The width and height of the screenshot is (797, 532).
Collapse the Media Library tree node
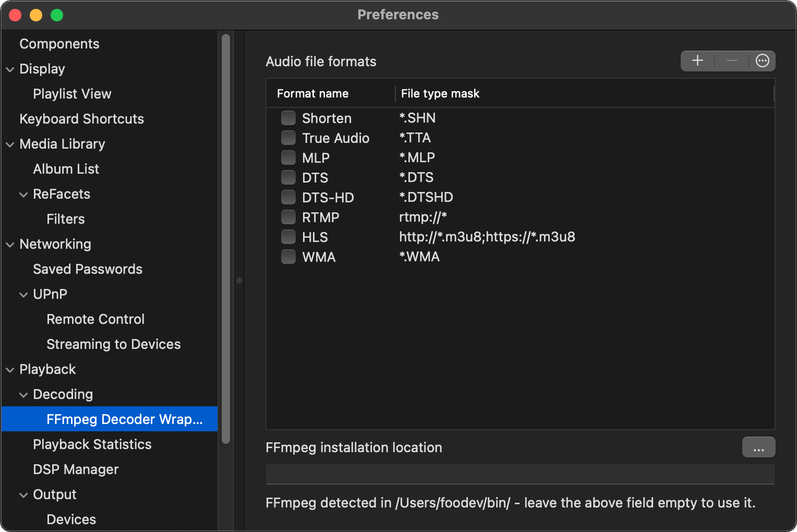(x=10, y=144)
